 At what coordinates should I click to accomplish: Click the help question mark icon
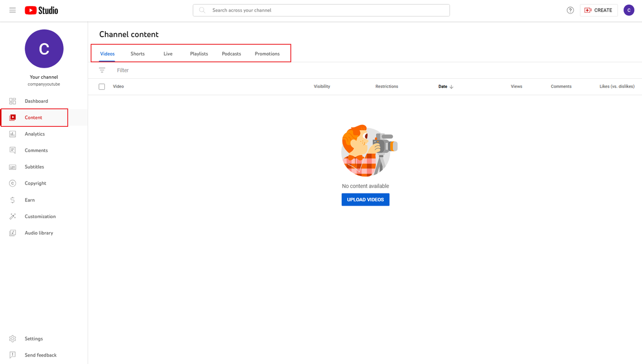pyautogui.click(x=570, y=10)
